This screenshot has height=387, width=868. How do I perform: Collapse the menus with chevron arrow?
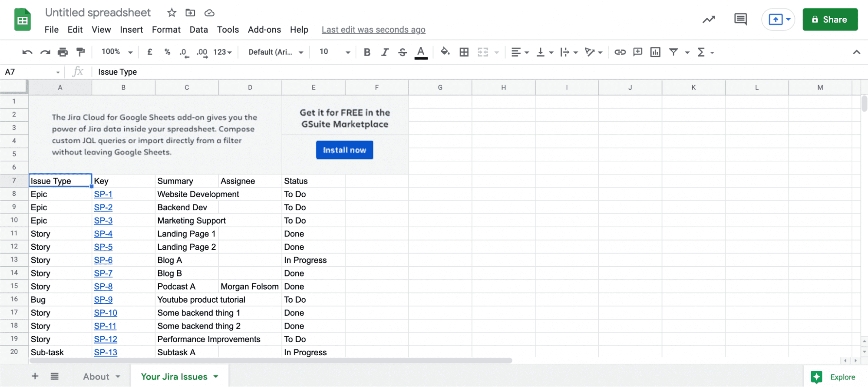(856, 52)
